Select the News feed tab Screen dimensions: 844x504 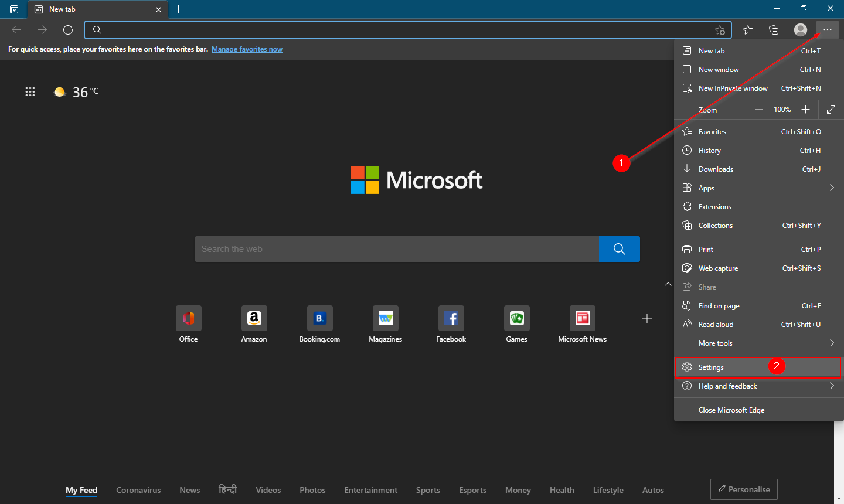pyautogui.click(x=190, y=491)
